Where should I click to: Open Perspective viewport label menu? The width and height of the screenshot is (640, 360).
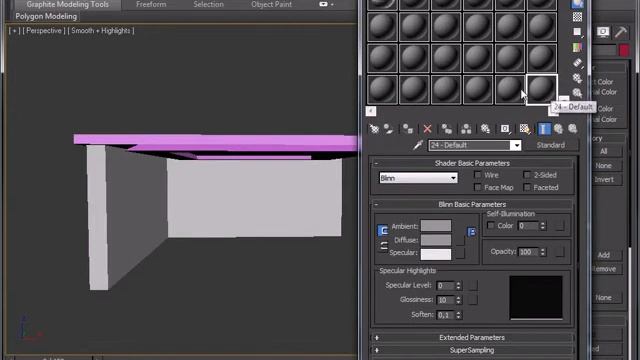coord(44,31)
